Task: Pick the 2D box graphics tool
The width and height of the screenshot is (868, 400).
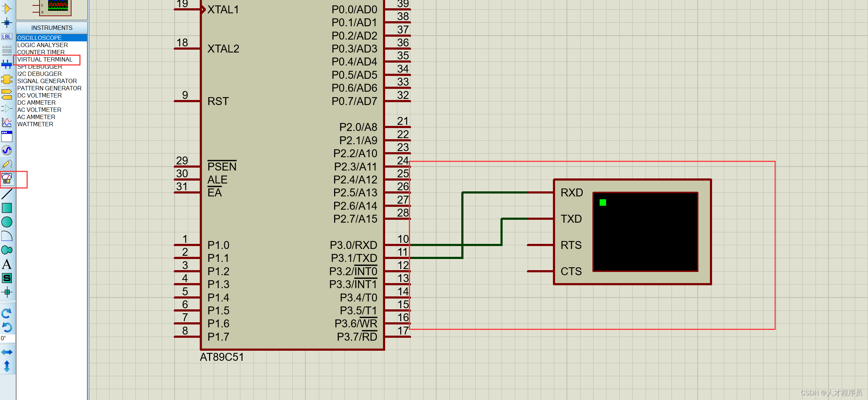Action: [7, 208]
